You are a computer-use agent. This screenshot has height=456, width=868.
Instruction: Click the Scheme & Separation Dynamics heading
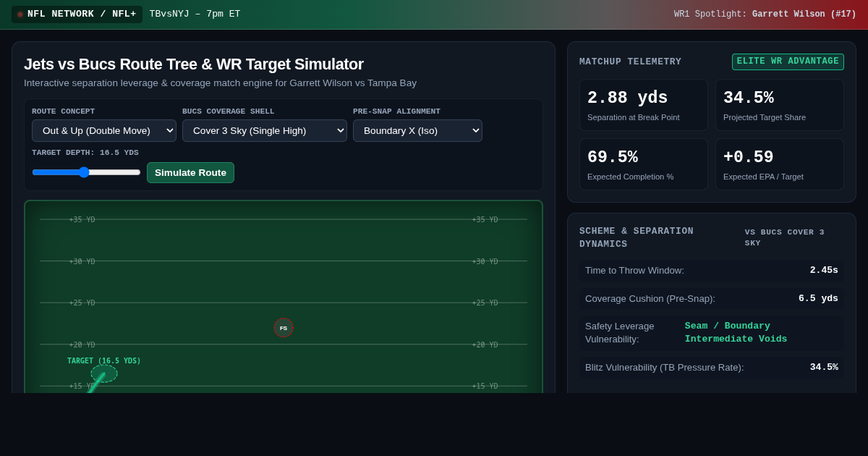tap(637, 237)
